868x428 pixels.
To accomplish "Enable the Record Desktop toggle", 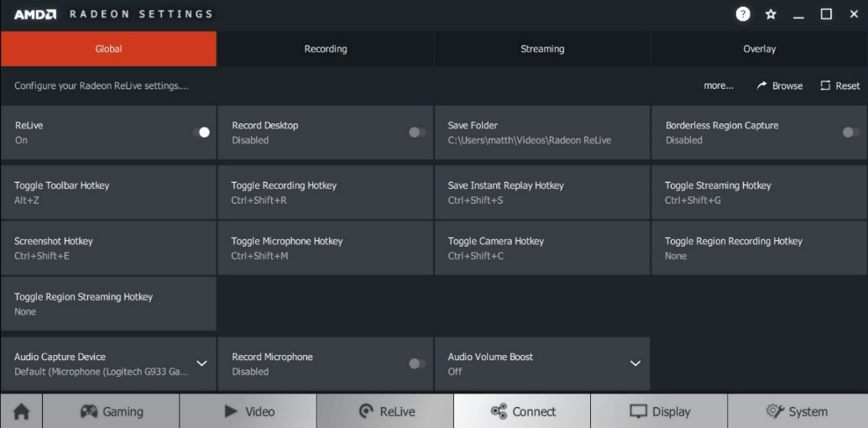I will (x=416, y=133).
